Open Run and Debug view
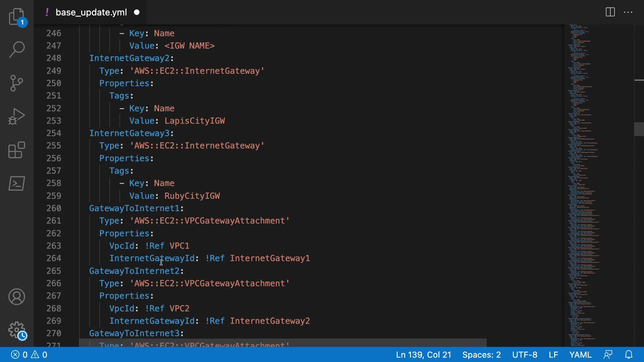The height and width of the screenshot is (362, 644). pyautogui.click(x=16, y=116)
